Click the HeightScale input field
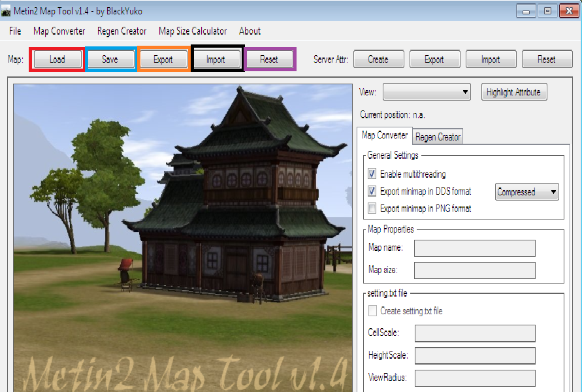582x392 pixels. 475,355
